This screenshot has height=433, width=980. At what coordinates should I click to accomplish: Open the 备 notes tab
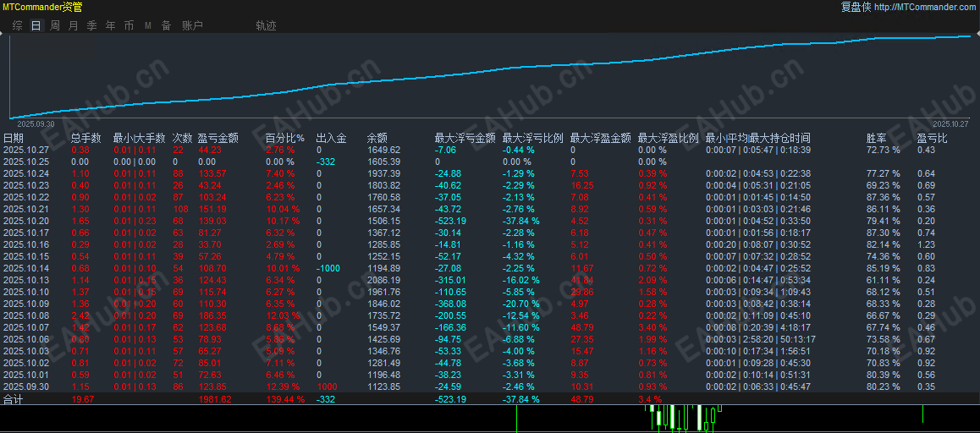click(x=166, y=25)
